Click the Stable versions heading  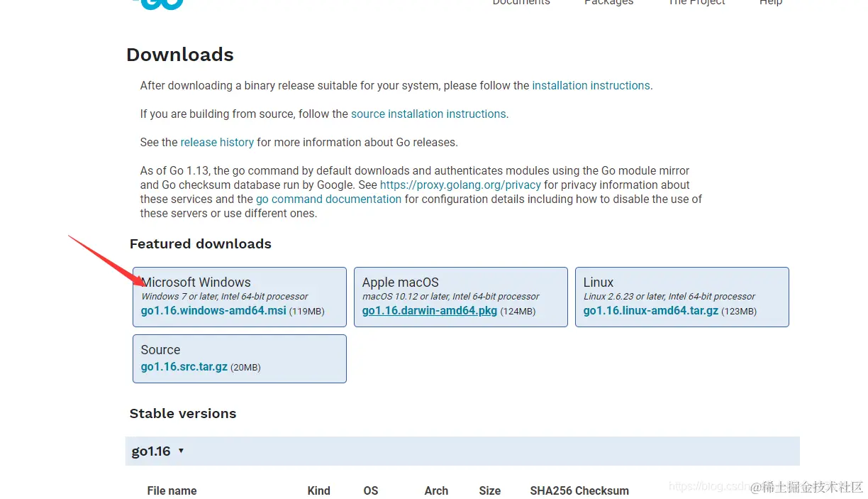[183, 413]
